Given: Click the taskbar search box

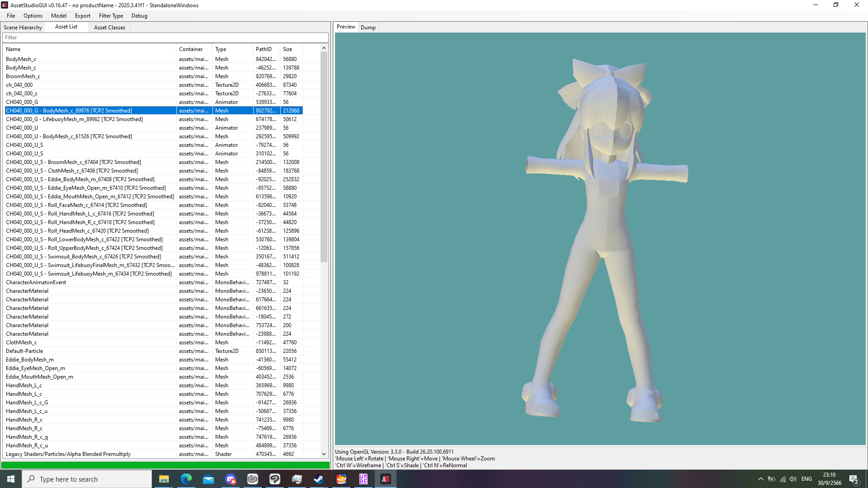Looking at the screenshot, I should click(87, 479).
